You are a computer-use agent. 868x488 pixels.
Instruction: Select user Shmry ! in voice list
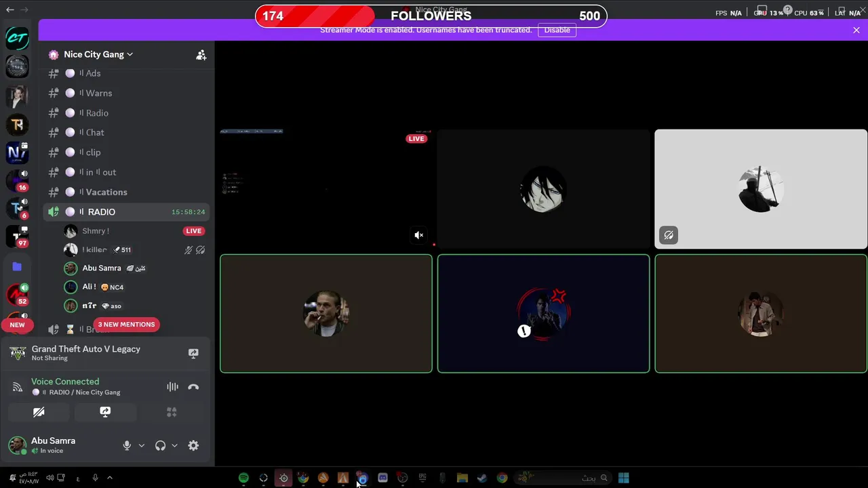[x=134, y=231]
